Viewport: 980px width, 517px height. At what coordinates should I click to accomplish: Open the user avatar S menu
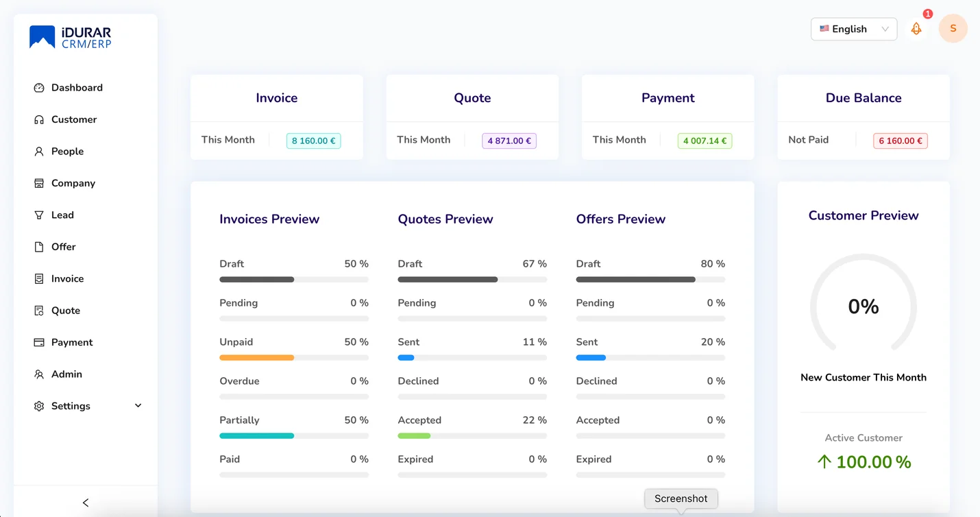coord(953,29)
